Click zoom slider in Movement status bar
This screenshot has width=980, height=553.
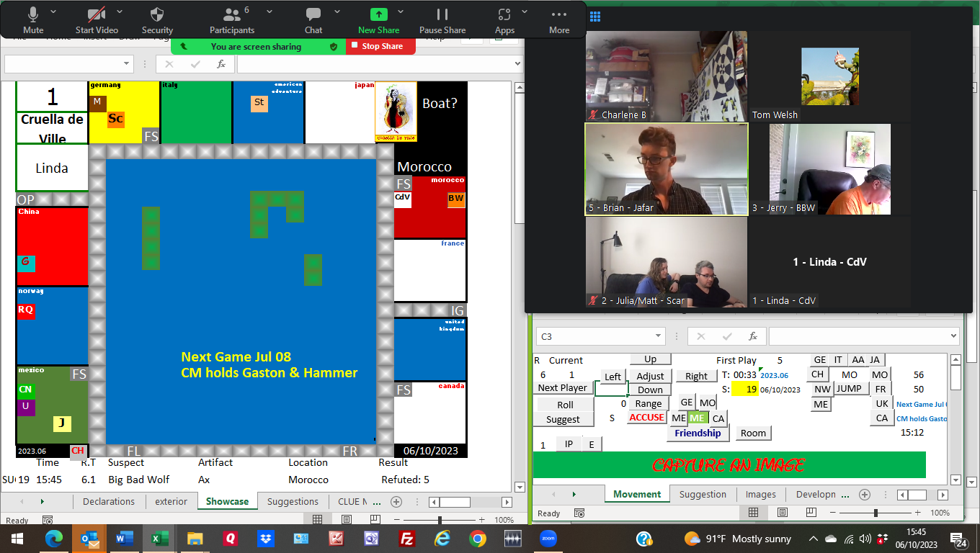[876, 513]
